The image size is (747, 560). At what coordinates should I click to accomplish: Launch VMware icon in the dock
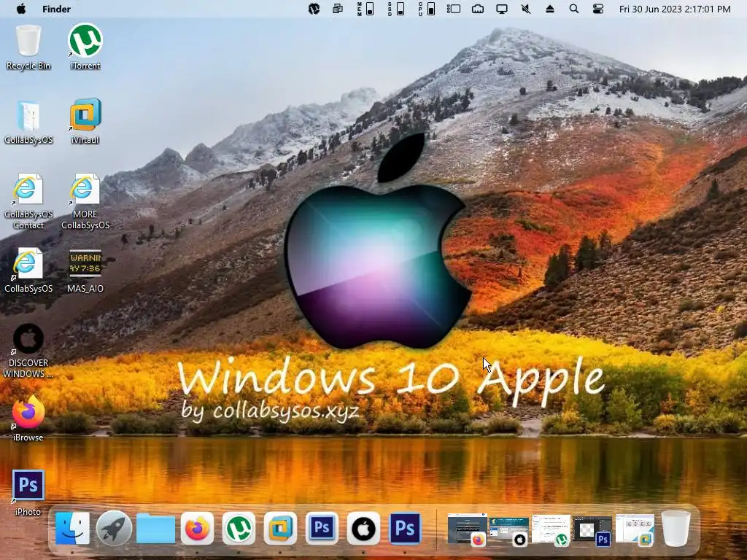pos(280,528)
